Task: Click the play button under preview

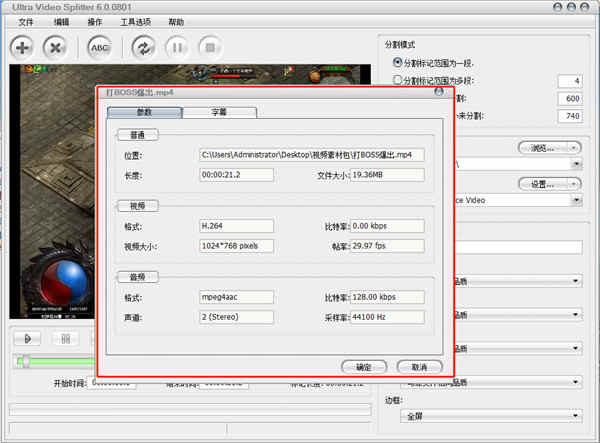Action: 27,339
